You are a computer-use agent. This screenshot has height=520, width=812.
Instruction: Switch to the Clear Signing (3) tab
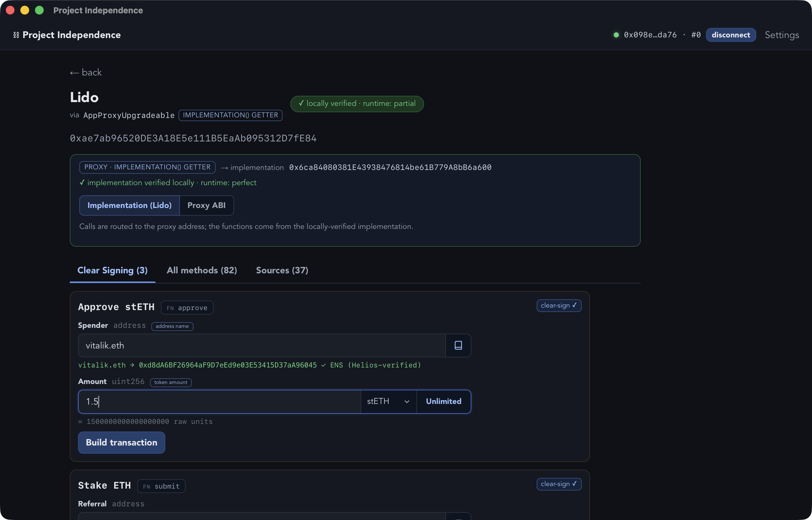pyautogui.click(x=113, y=270)
